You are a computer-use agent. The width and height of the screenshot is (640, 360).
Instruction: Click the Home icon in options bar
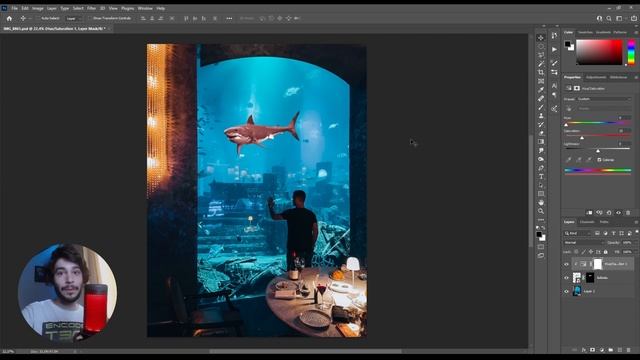(9, 18)
